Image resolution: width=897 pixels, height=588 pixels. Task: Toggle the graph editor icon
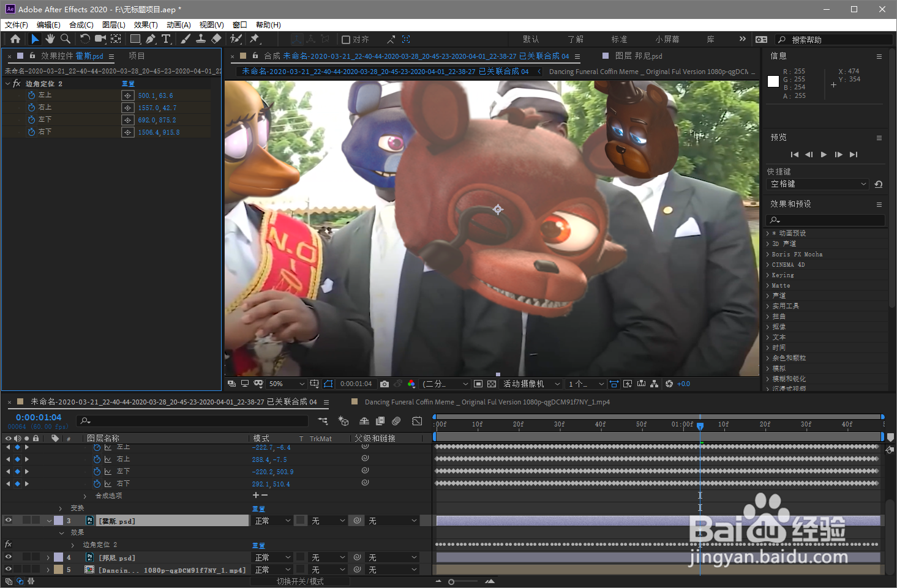pyautogui.click(x=417, y=421)
